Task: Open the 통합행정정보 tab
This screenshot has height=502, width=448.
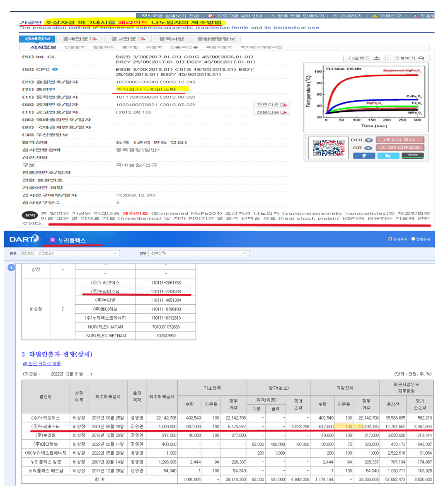Action: click(x=216, y=39)
